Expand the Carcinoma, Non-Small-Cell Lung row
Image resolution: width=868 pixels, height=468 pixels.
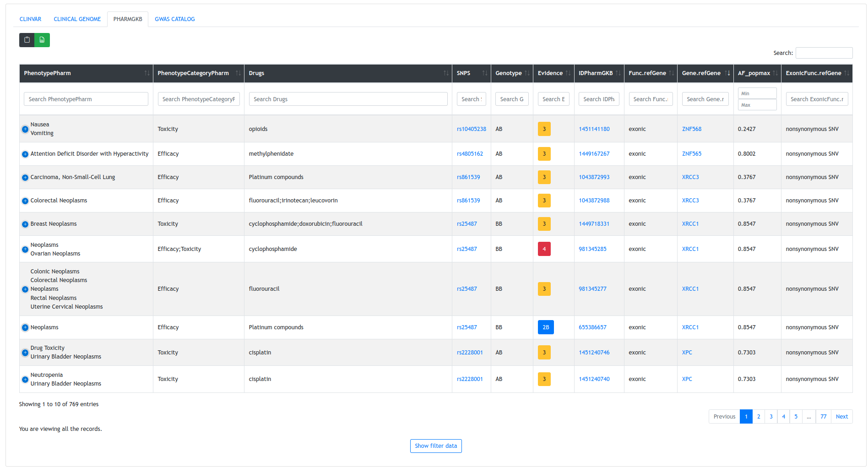25,178
